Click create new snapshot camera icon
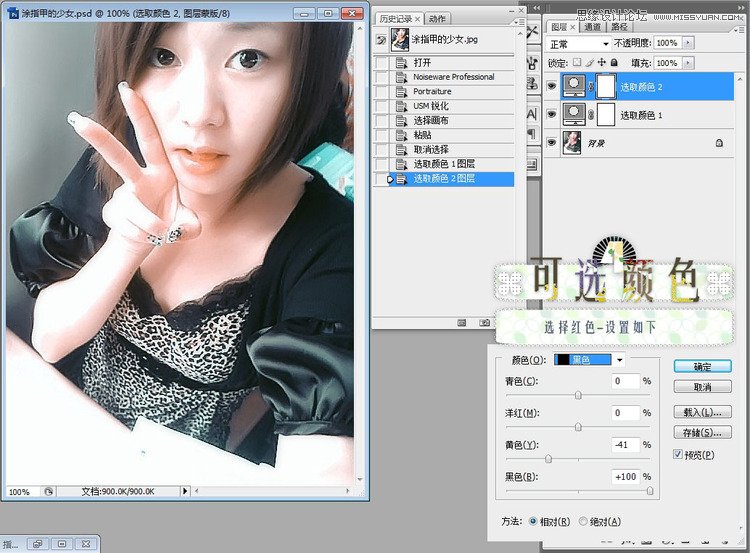 pos(484,323)
